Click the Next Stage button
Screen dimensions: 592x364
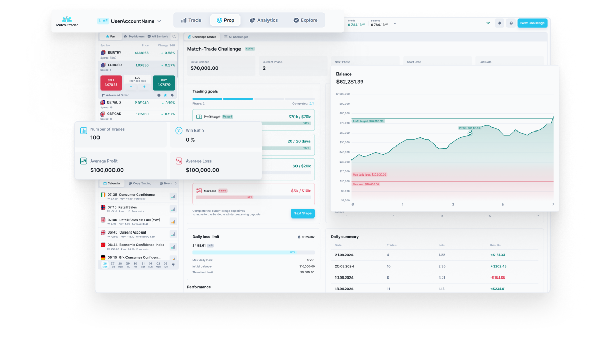click(x=302, y=213)
